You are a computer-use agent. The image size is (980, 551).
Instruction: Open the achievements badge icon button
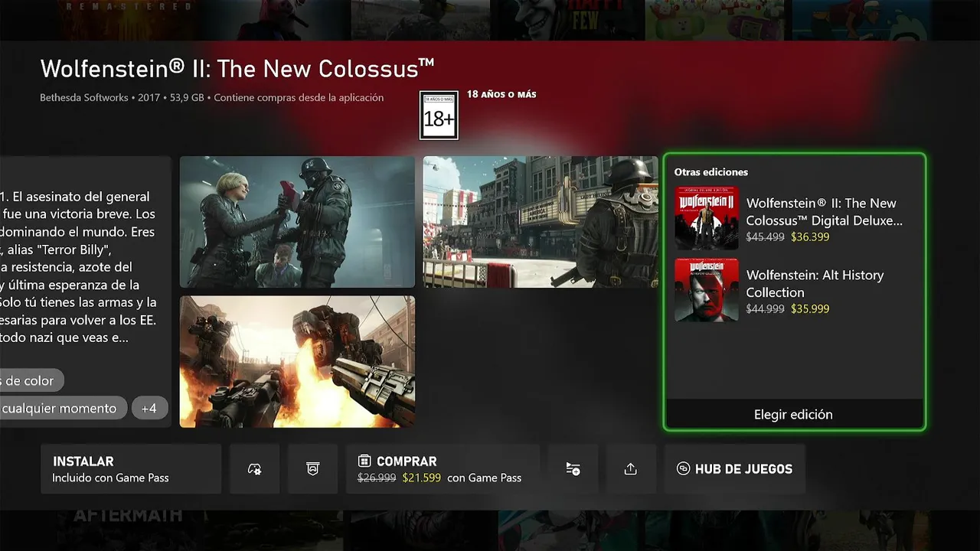coord(312,469)
